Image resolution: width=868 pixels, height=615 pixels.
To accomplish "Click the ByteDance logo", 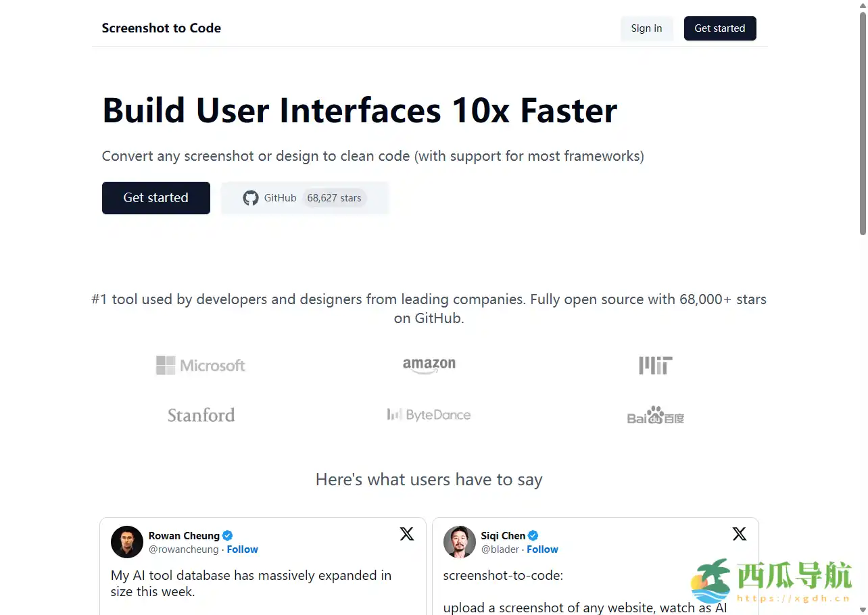I will point(429,415).
